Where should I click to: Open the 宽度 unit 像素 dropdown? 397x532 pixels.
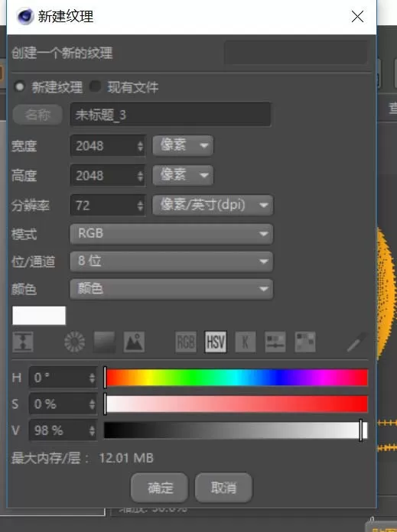coord(183,146)
